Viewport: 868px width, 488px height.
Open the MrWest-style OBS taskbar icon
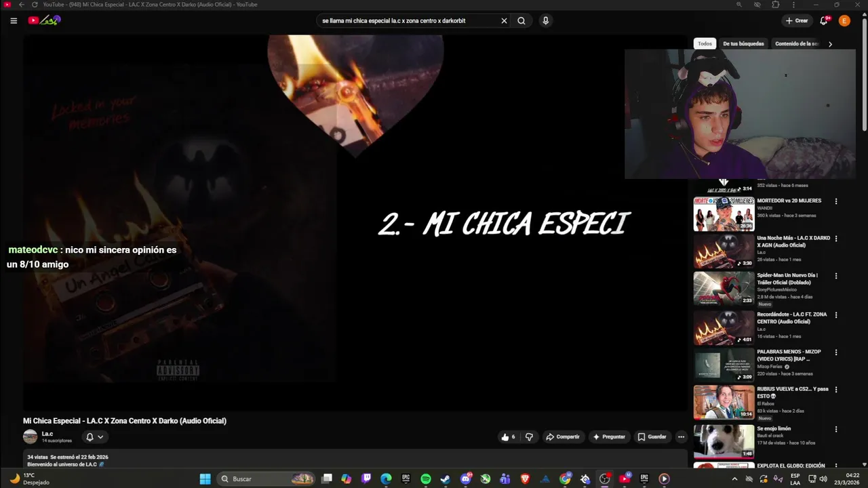click(605, 479)
